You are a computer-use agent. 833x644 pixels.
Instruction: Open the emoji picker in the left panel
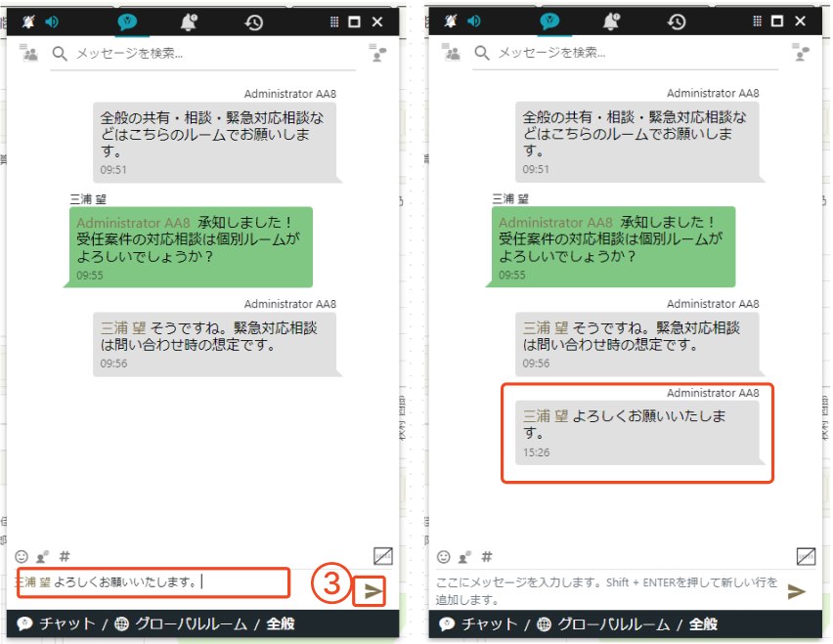point(22,556)
